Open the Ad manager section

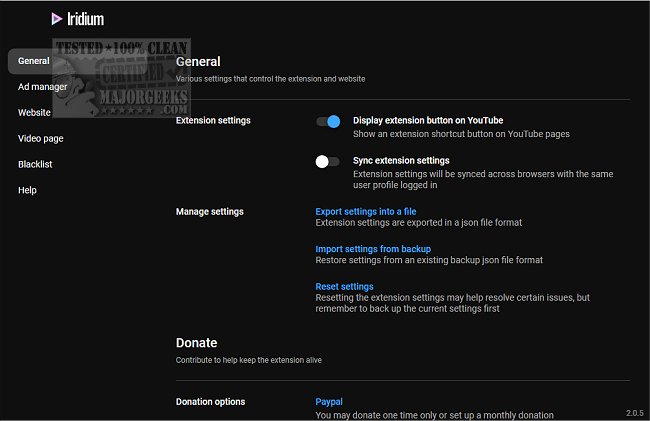pos(42,87)
